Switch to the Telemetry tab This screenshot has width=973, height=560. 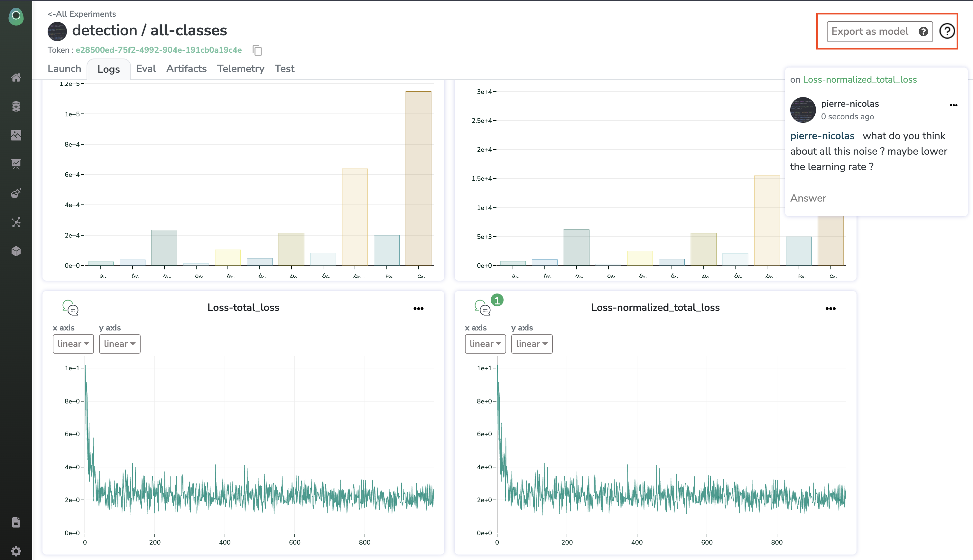(241, 69)
